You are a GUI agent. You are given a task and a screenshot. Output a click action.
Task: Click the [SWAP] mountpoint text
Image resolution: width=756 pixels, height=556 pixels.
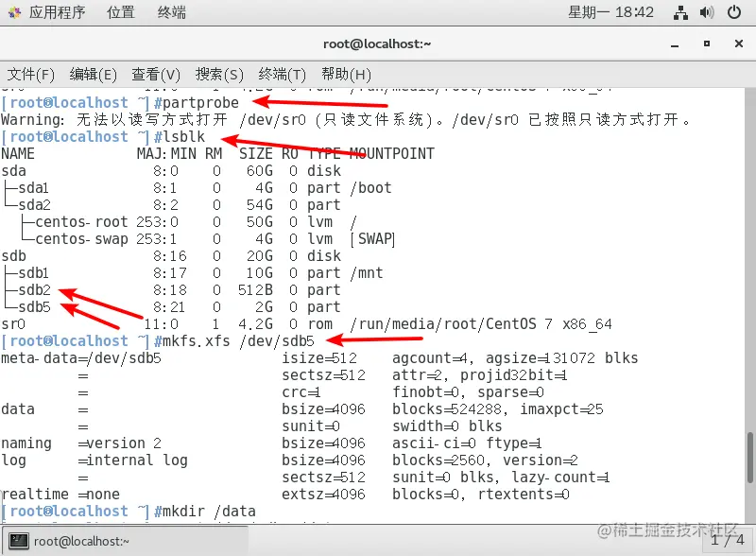(x=372, y=239)
